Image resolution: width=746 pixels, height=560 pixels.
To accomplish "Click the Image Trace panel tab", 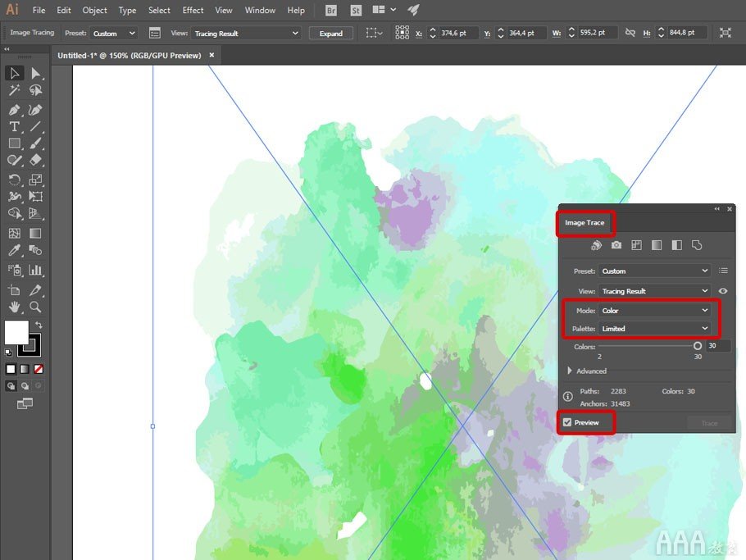I will [x=585, y=223].
